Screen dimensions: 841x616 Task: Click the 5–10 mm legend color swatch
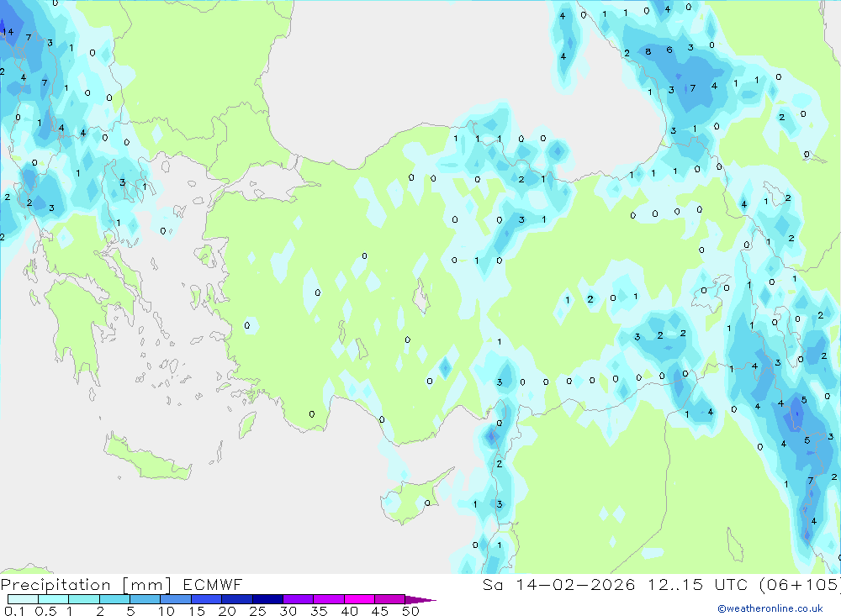(145, 599)
